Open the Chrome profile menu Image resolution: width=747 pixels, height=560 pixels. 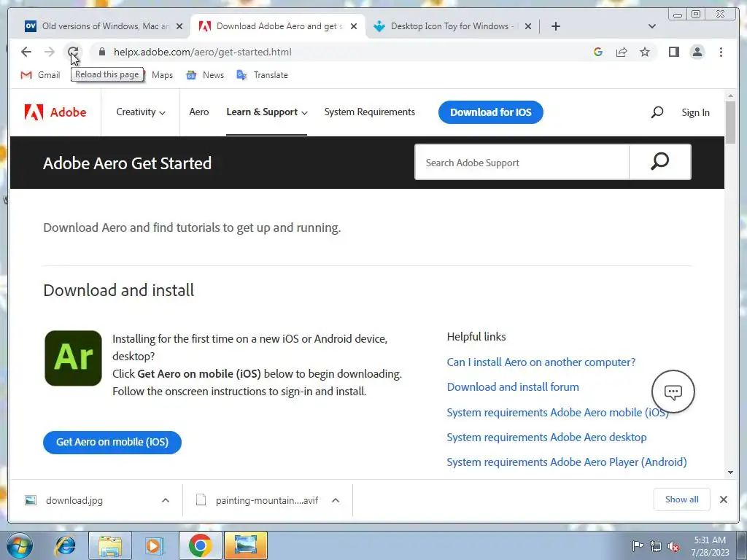[x=697, y=52]
